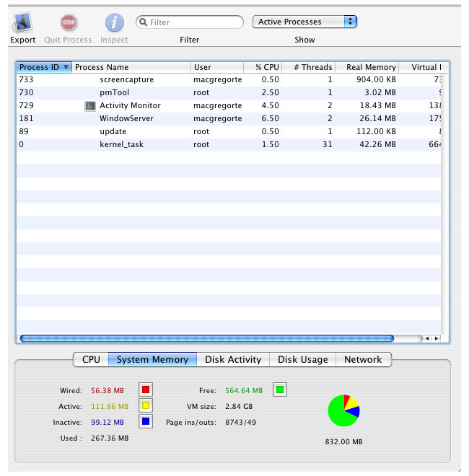Click the red Wired color swatch
This screenshot has height=476, width=469.
pos(145,391)
